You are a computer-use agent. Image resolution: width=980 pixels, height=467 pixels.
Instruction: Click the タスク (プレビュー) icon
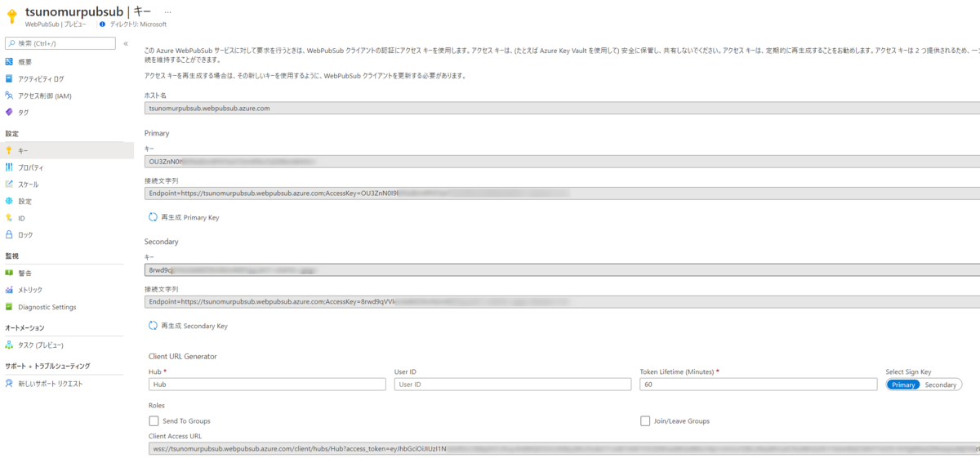[x=9, y=345]
